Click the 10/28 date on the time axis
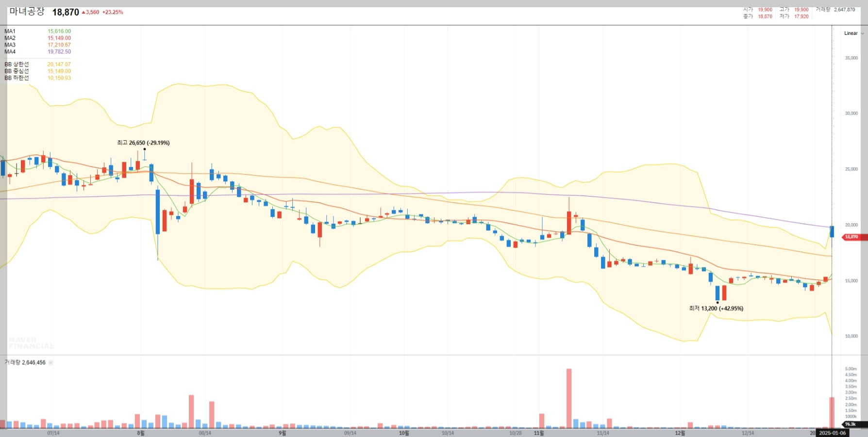The height and width of the screenshot is (437, 868). pyautogui.click(x=516, y=433)
